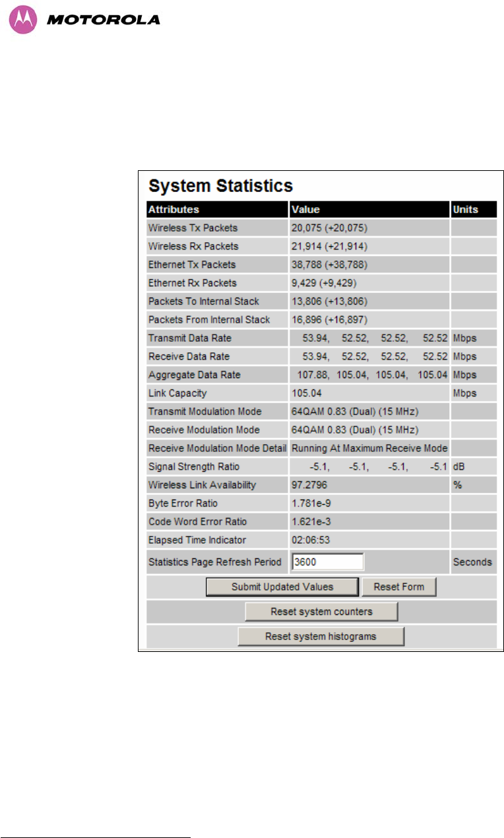The width and height of the screenshot is (504, 838).
Task: Click the Code Word Error Ratio label
Action: (x=198, y=522)
